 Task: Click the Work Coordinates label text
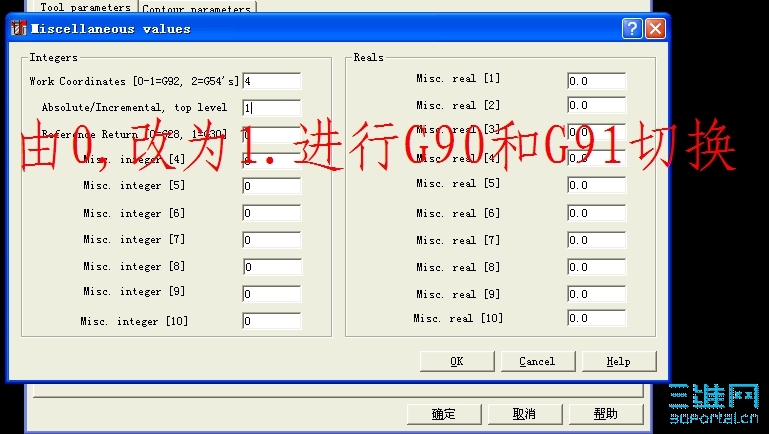[x=134, y=81]
